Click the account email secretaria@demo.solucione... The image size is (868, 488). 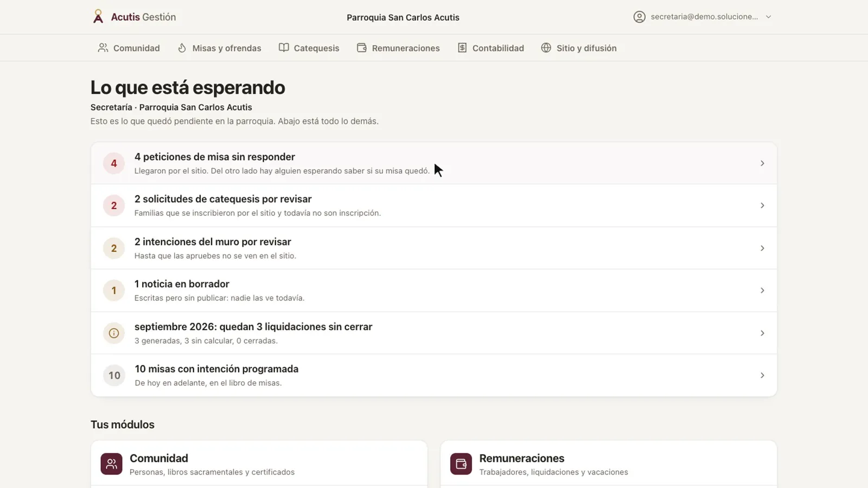pyautogui.click(x=704, y=17)
